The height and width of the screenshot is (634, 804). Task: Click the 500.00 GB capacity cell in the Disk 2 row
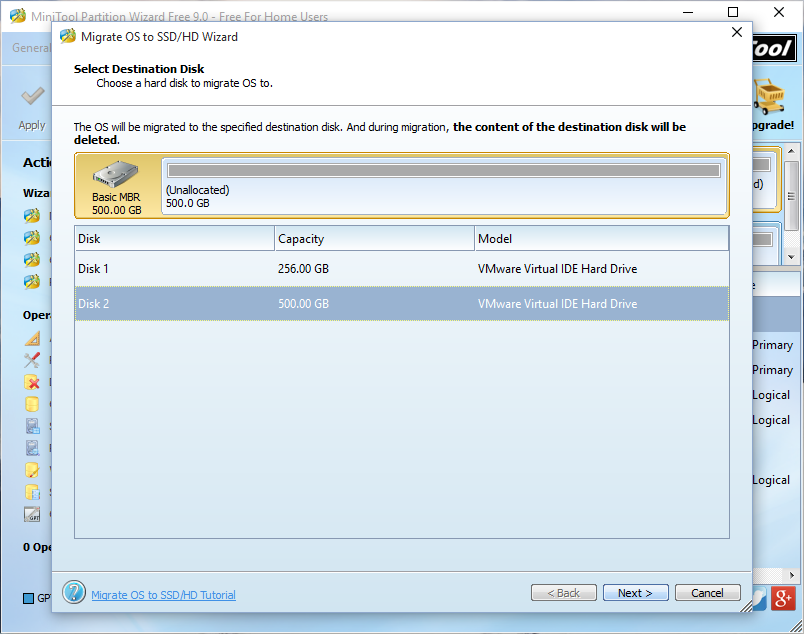(x=303, y=304)
